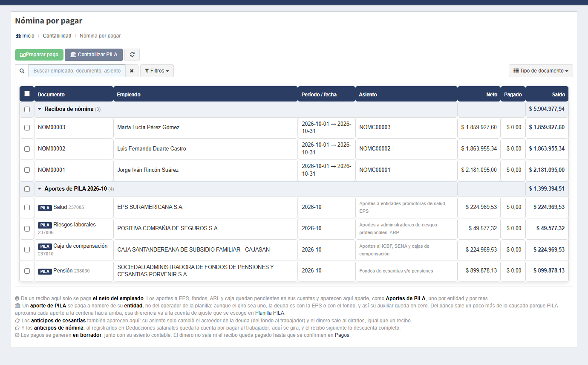
Task: Click the Contabilizar PILA button
Action: (x=94, y=55)
